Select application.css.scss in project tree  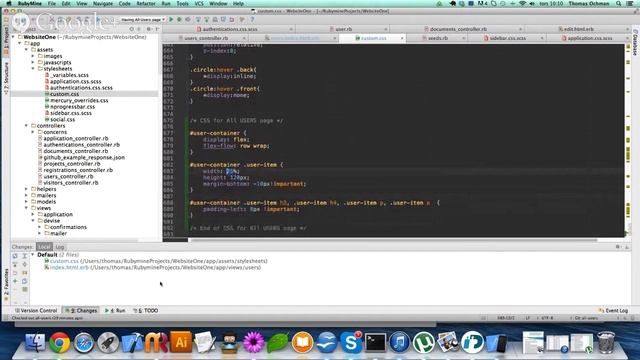[75, 81]
